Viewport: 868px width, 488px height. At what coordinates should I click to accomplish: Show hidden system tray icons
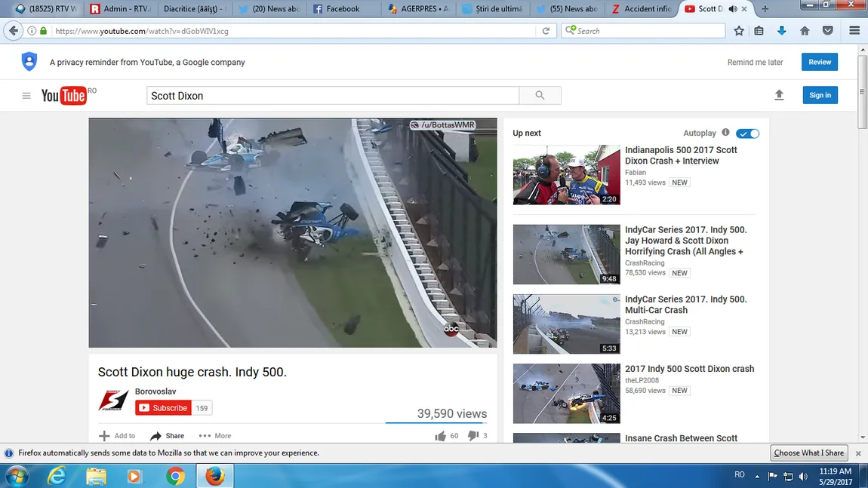coord(757,476)
